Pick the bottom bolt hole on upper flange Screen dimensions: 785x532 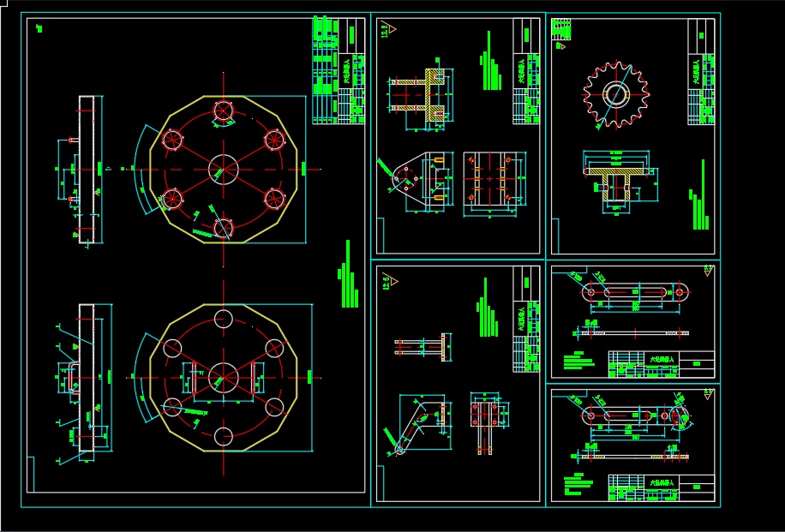pyautogui.click(x=224, y=228)
